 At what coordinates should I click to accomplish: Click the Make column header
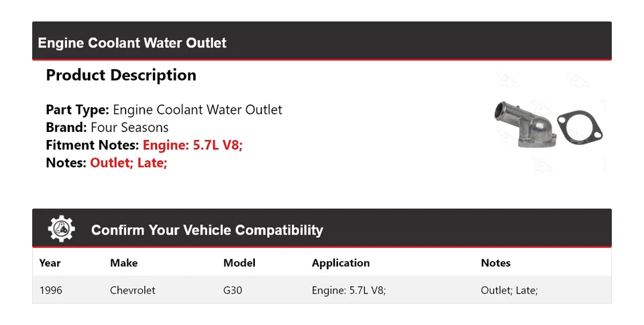coord(123,263)
